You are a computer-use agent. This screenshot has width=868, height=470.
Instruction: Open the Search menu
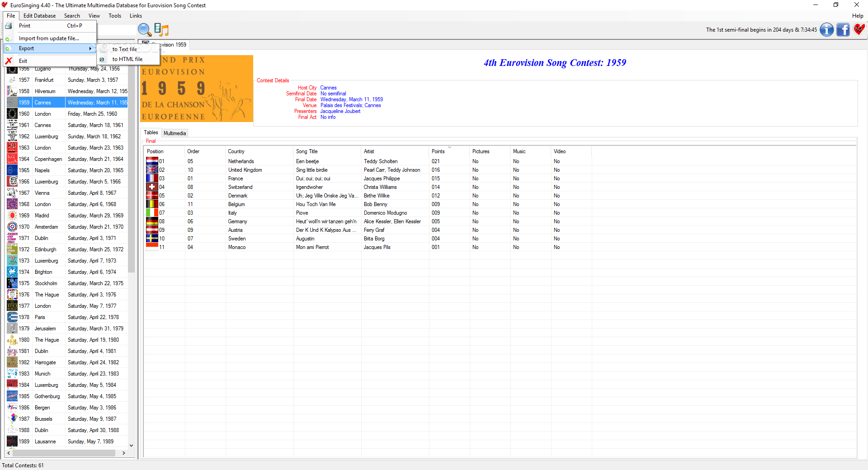pos(72,16)
